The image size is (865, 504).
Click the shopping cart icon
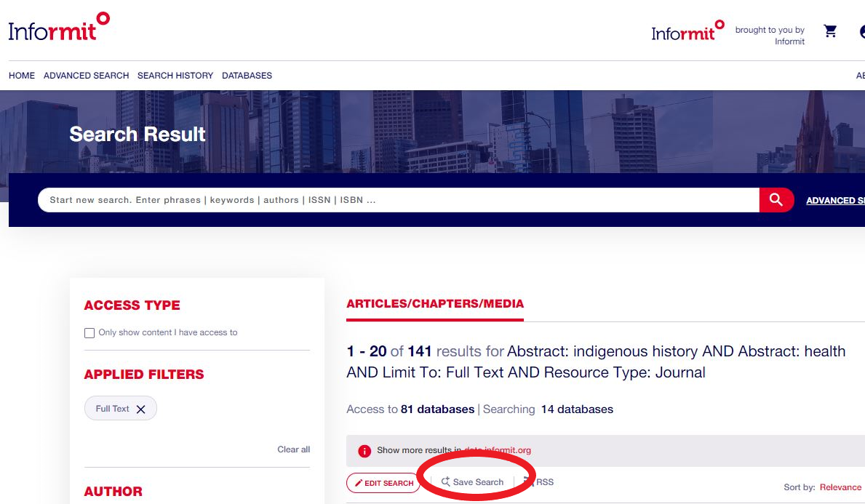(830, 31)
